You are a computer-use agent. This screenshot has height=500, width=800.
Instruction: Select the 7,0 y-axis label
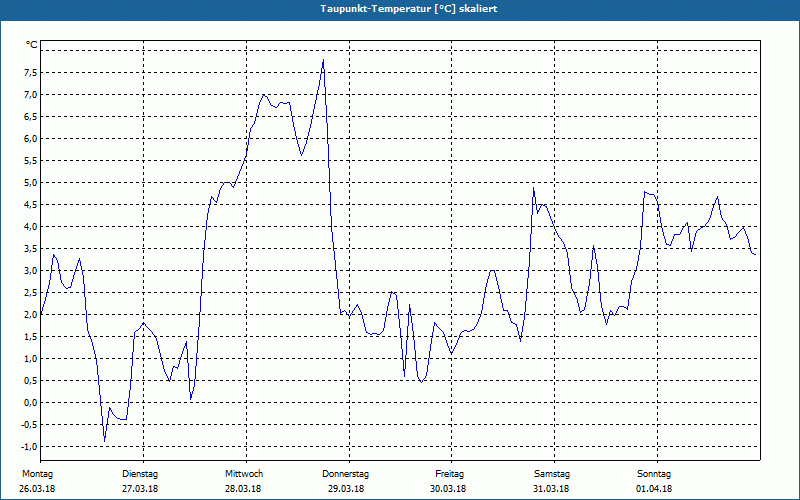30,94
